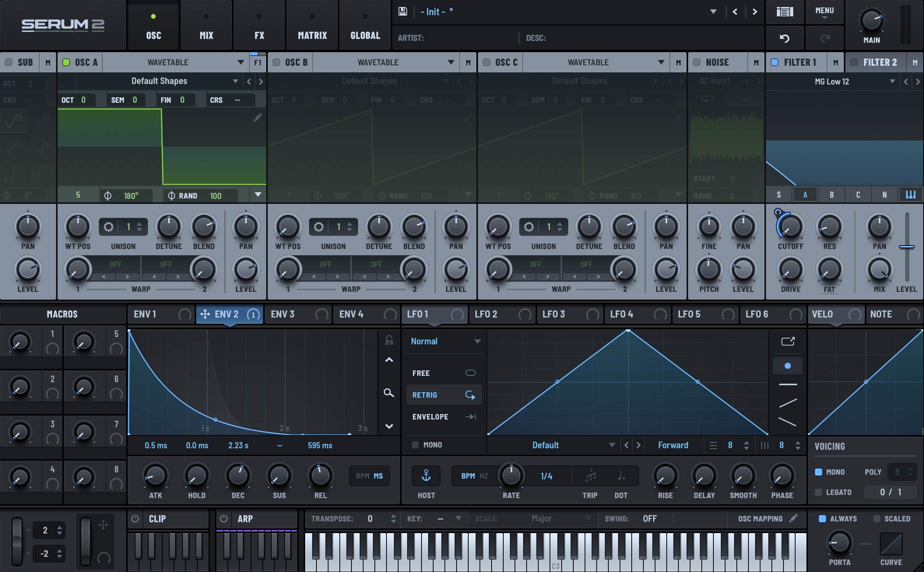Expand the MG Low 12 filter type dropdown
This screenshot has height=572, width=924.
click(892, 81)
